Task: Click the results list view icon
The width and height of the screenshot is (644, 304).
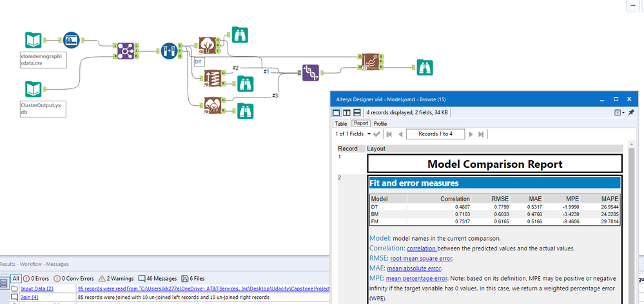Action: coord(5,283)
